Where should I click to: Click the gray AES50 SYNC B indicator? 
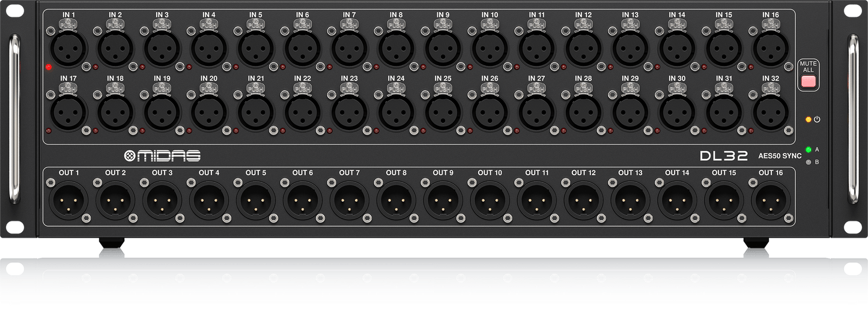809,161
